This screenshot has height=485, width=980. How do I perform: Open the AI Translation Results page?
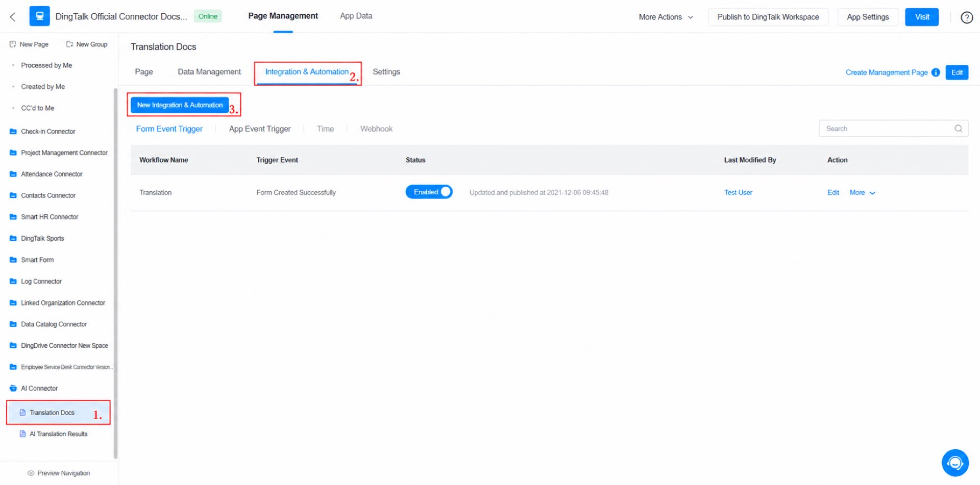click(x=58, y=434)
